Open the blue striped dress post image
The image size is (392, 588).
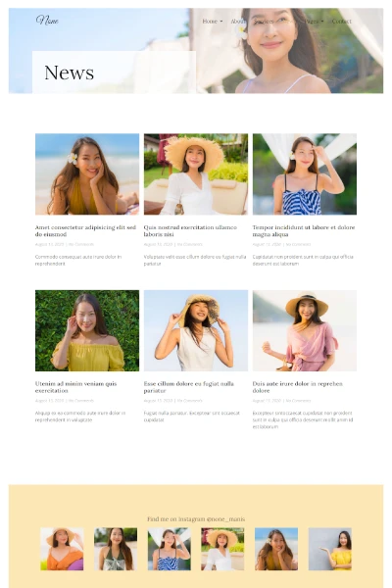(305, 174)
